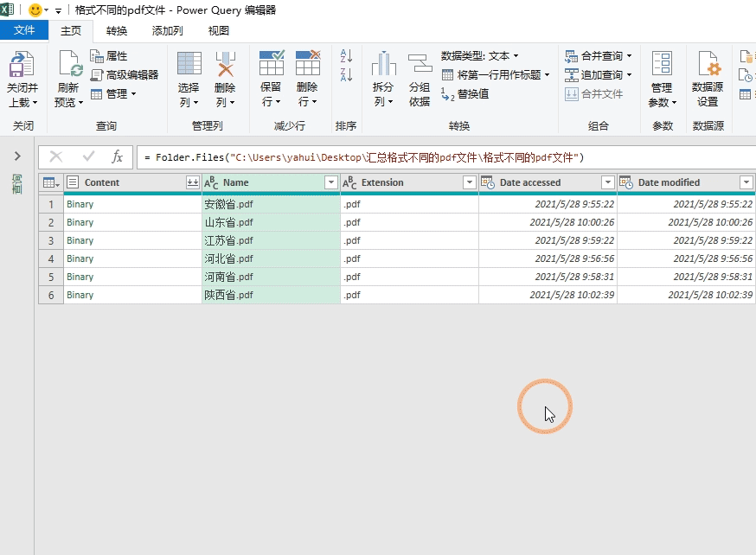The width and height of the screenshot is (756, 555).
Task: Click the Content column list type icon
Action: (x=73, y=182)
